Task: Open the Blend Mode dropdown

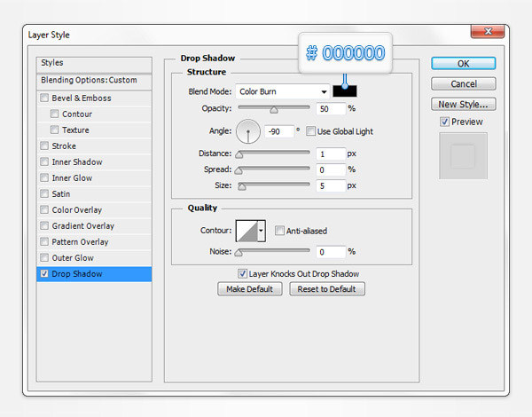Action: tap(283, 91)
